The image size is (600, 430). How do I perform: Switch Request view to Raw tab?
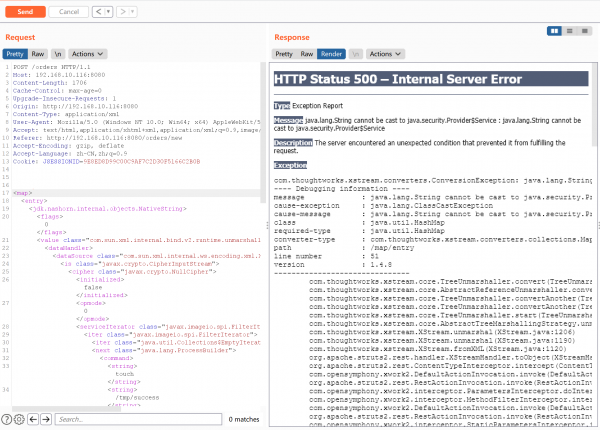[x=38, y=53]
